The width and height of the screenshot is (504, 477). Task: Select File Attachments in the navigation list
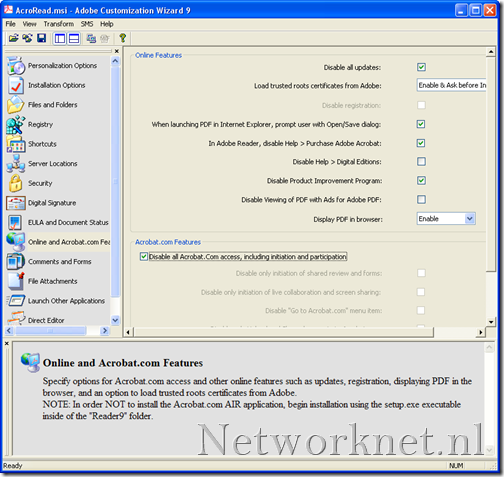point(53,281)
